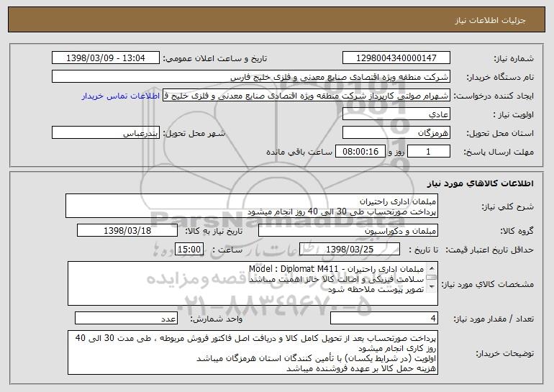This screenshot has height=392, width=554.
Task: Click the label مهلت ارسال پاسخ
Action: (x=498, y=152)
